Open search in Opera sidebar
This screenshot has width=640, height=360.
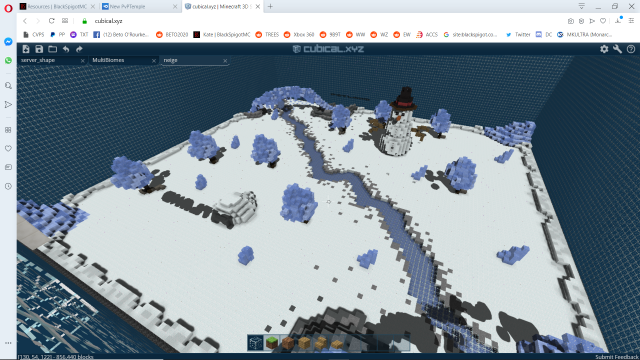(x=8, y=86)
